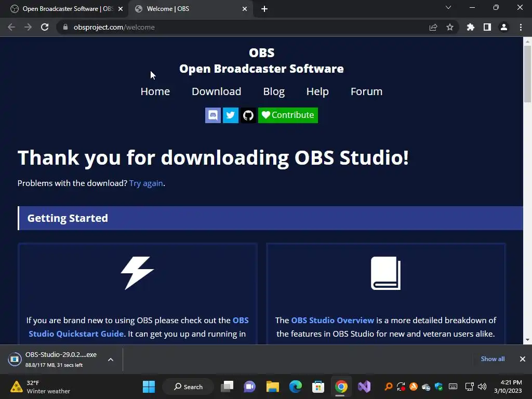Click the page vertical scrollbar
The width and height of the screenshot is (532, 399).
coord(527,73)
